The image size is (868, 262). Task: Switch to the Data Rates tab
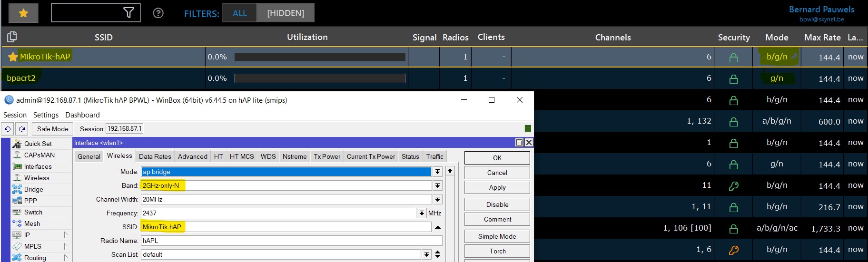point(155,156)
